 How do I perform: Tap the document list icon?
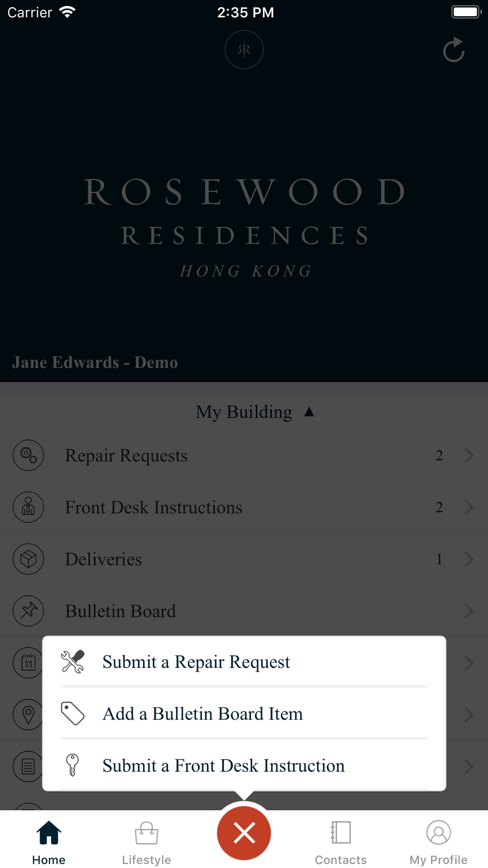[28, 766]
